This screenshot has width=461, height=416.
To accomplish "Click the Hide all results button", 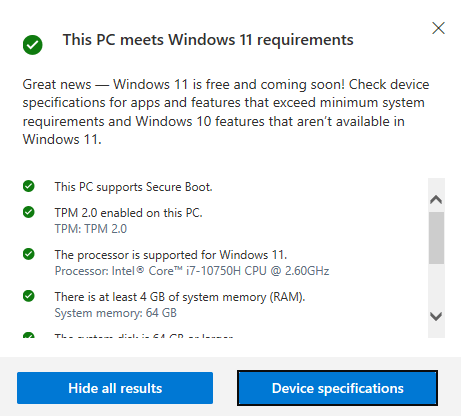I will click(x=115, y=388).
